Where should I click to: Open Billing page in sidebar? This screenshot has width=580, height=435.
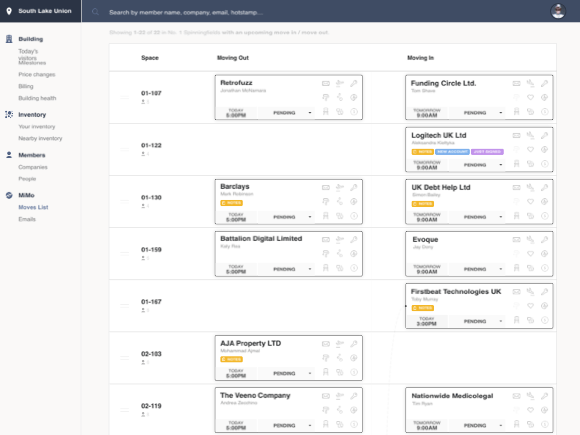pyautogui.click(x=26, y=87)
